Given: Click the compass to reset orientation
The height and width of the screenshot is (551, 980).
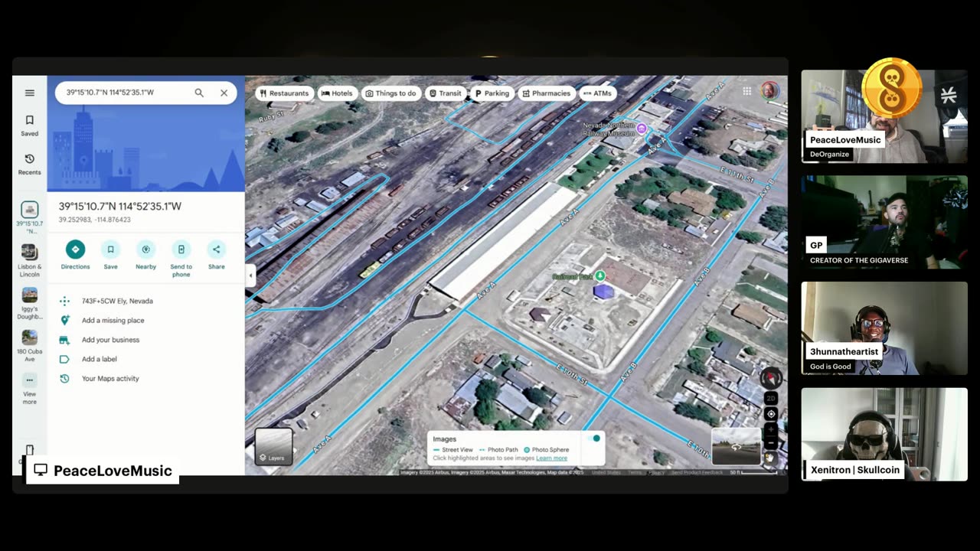Looking at the screenshot, I should pos(771,377).
